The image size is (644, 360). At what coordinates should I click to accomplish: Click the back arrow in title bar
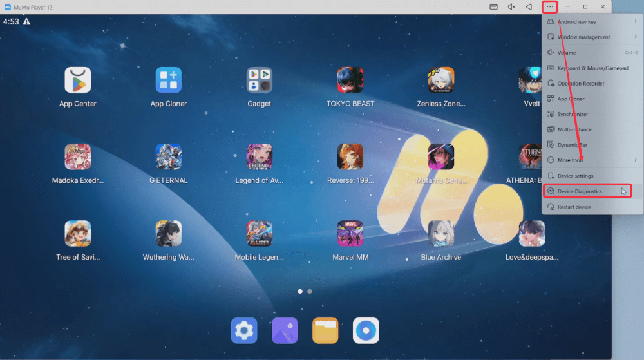click(529, 6)
